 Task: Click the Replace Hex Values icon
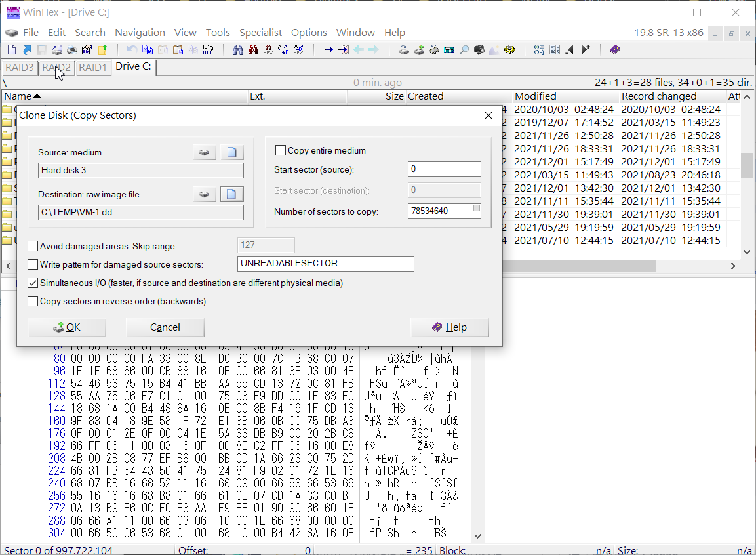(298, 50)
